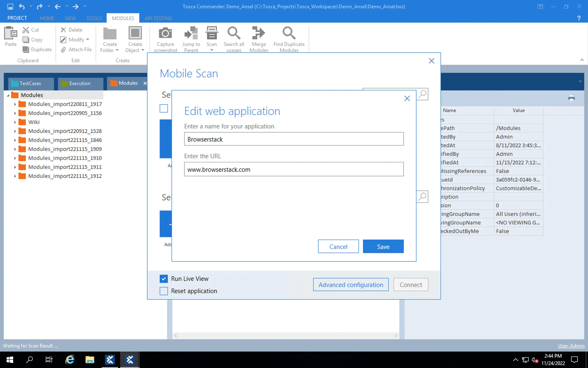Click the Capture screenshot camera icon
This screenshot has width=588, height=368.
(165, 33)
